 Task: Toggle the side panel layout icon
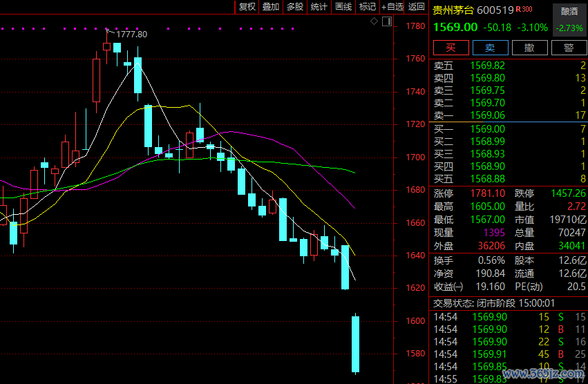point(387,21)
